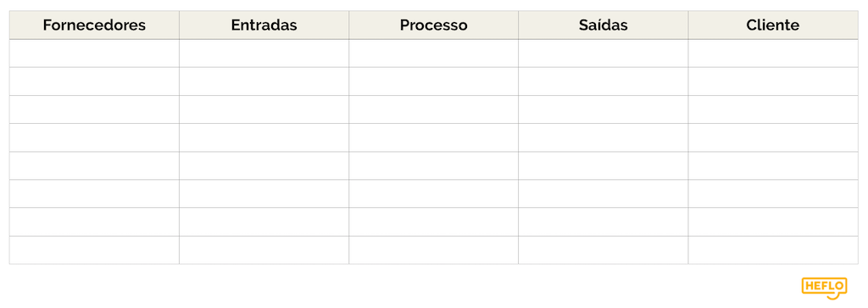
Task: Click first empty cell under Entradas
Action: [264, 53]
